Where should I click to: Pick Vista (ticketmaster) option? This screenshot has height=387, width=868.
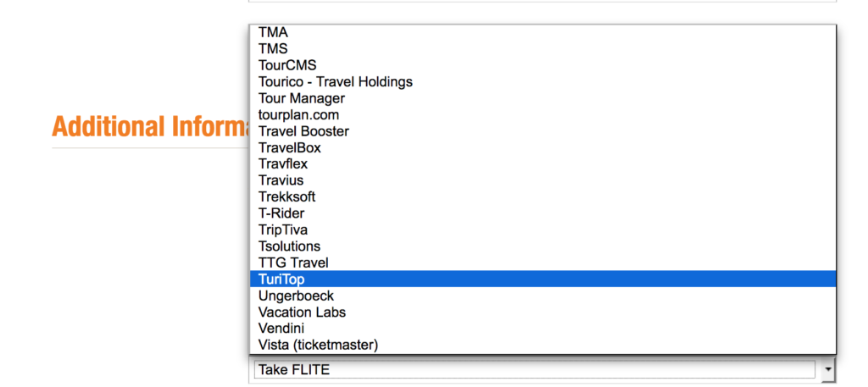point(318,345)
